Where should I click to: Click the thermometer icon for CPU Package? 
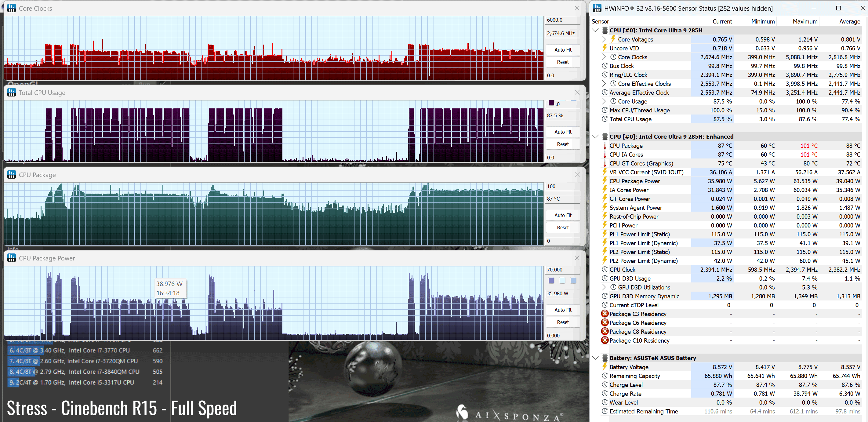click(x=605, y=146)
